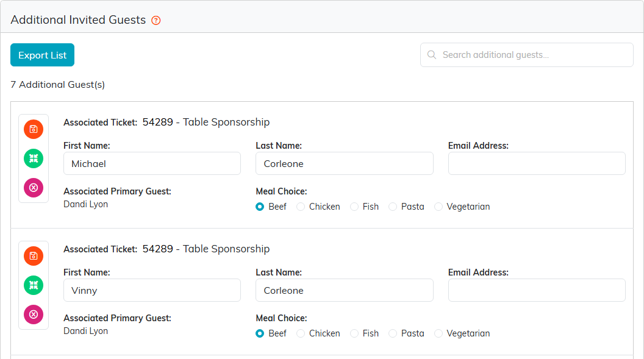Click the help icon beside Additional Invited Guests
The height and width of the screenshot is (359, 644).
click(156, 20)
